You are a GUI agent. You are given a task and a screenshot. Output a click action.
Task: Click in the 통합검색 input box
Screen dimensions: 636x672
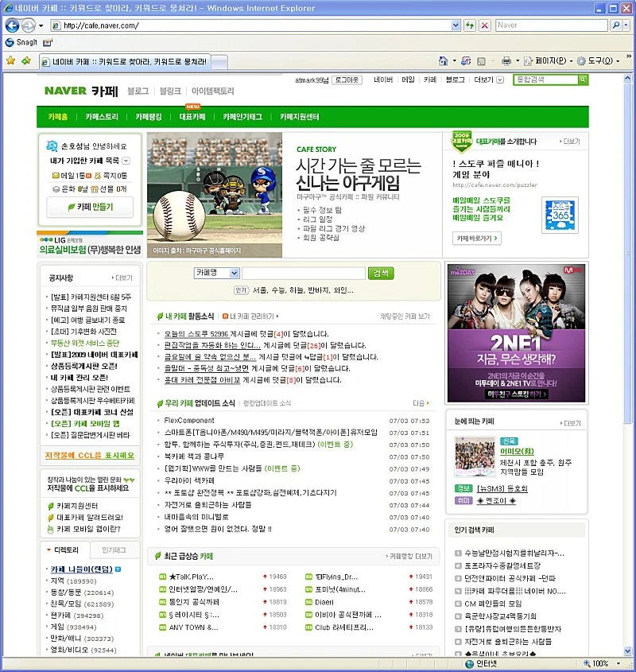point(546,80)
